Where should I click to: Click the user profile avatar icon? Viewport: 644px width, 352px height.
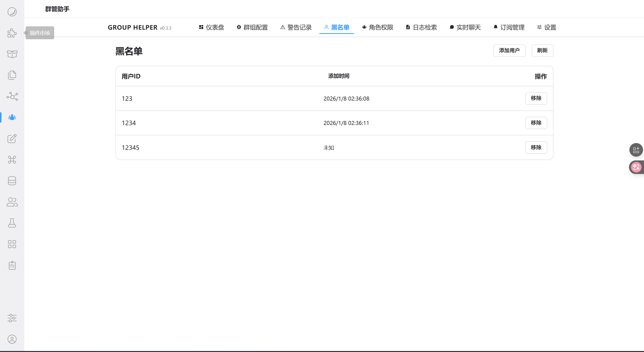coord(12,339)
